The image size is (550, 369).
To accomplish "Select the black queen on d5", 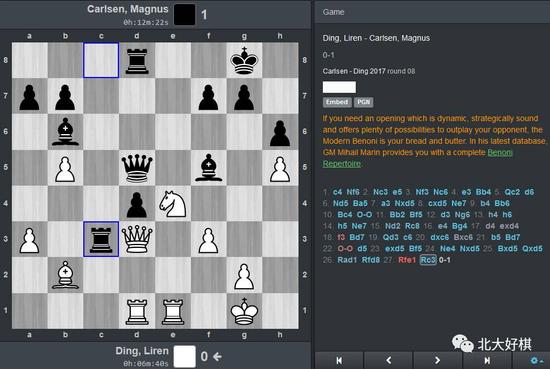I will [x=137, y=167].
